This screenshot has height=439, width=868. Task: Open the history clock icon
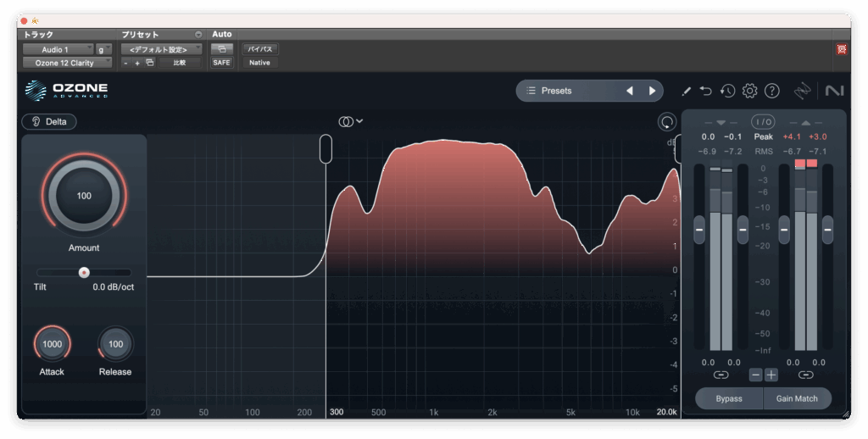[x=727, y=91]
